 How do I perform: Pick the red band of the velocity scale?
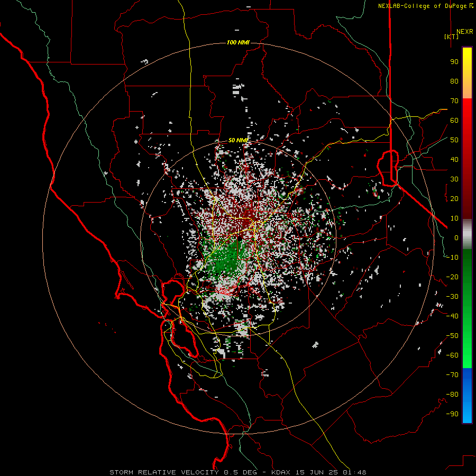[x=467, y=159]
